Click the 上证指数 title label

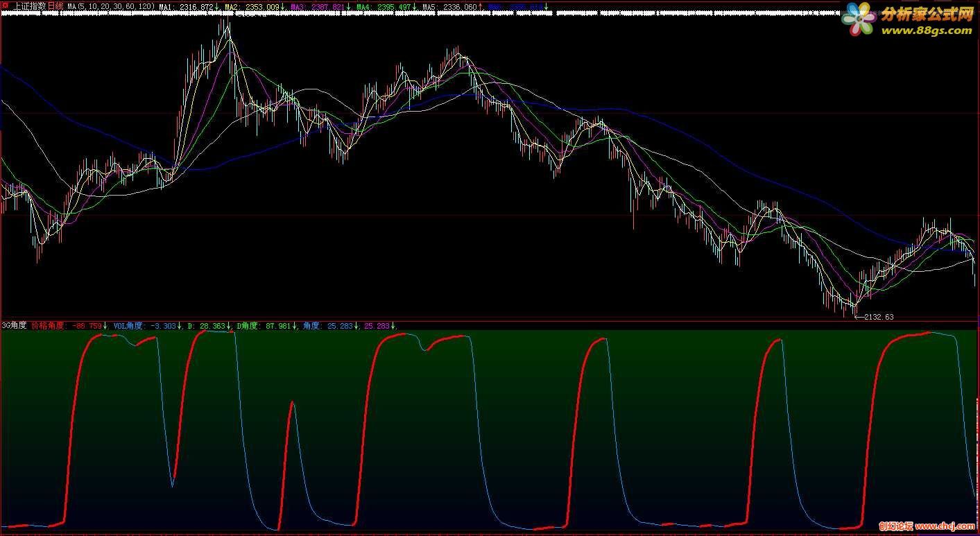[x=28, y=6]
